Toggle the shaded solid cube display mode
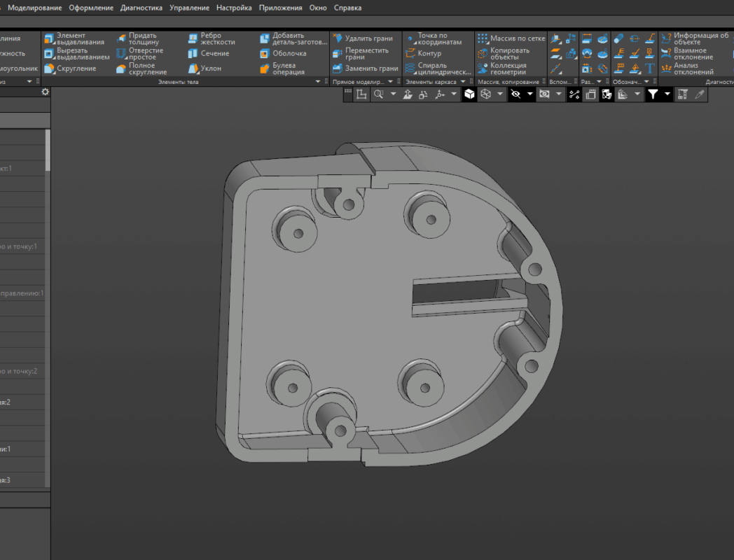Viewport: 734px width, 560px height. pyautogui.click(x=469, y=94)
